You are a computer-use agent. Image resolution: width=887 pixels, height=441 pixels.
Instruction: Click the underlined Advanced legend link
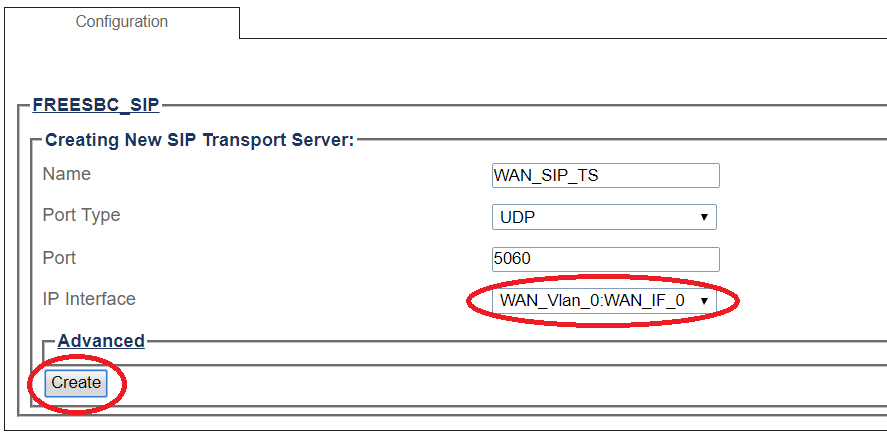click(101, 341)
